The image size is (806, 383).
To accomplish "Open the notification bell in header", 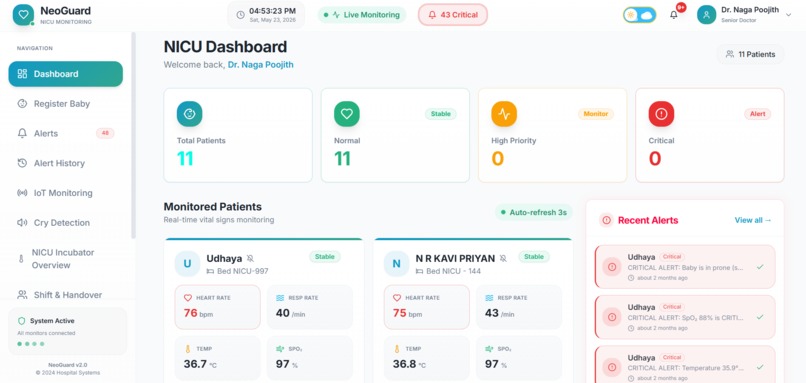I will (x=673, y=15).
